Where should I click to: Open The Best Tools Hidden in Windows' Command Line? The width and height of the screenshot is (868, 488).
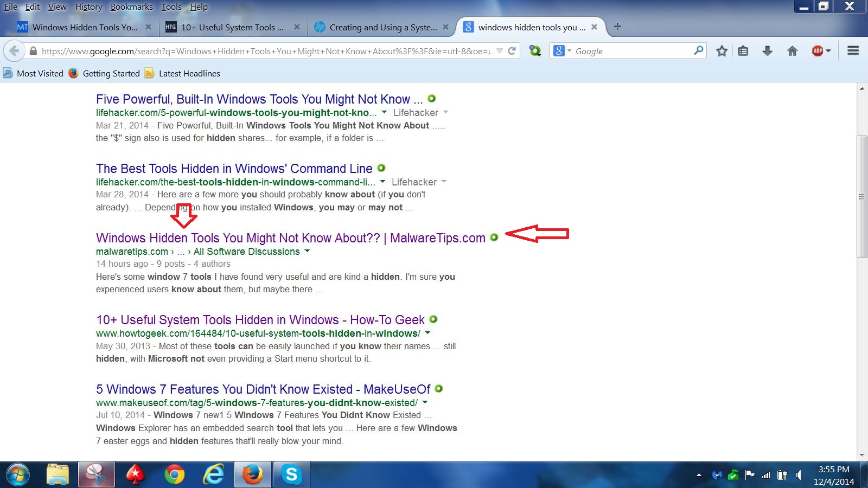(234, 169)
